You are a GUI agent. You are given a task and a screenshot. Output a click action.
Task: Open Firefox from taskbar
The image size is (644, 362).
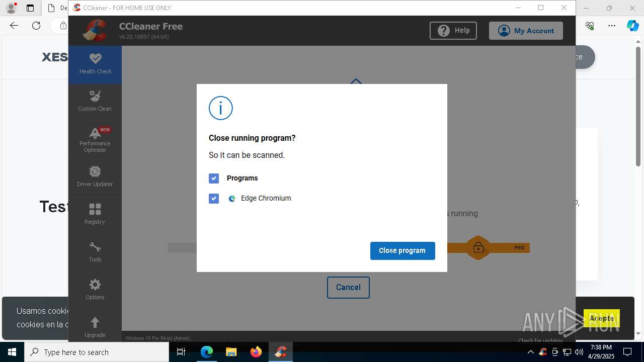(x=256, y=352)
